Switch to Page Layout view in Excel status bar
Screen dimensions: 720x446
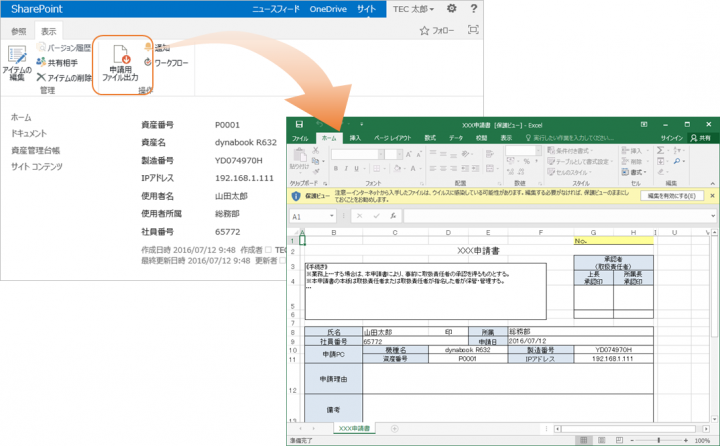point(602,440)
